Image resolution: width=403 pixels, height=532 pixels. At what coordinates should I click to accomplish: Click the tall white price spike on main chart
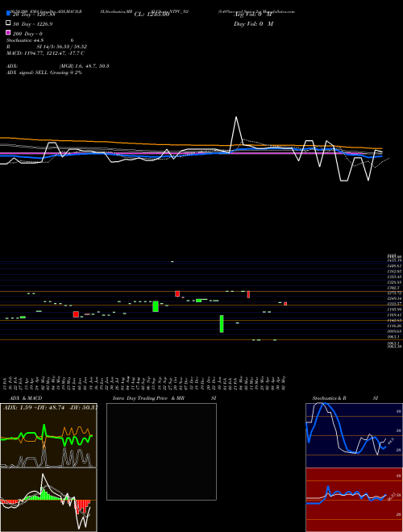(x=236, y=132)
